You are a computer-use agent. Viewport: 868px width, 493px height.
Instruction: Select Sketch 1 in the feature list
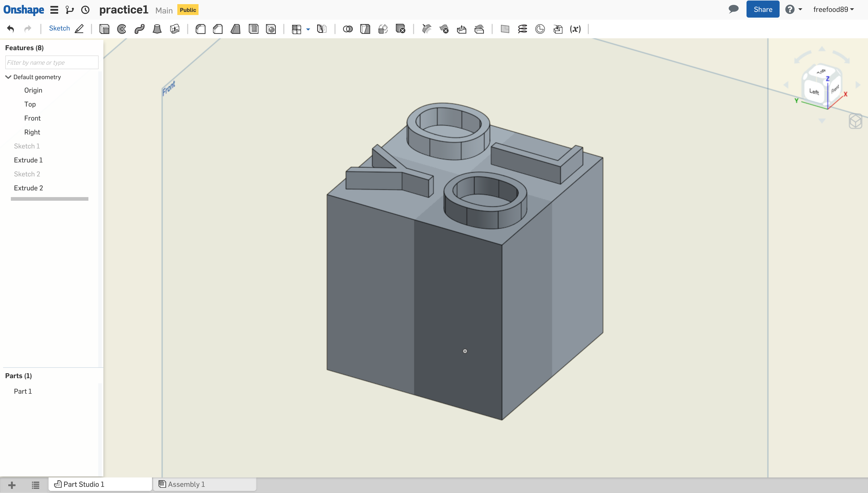[x=27, y=146]
